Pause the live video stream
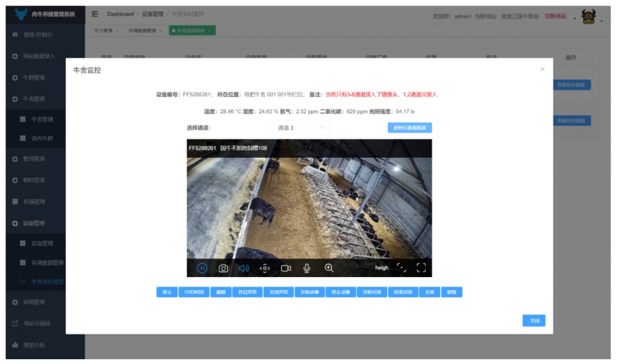Screen dimensions: 618x364 [x=202, y=268]
